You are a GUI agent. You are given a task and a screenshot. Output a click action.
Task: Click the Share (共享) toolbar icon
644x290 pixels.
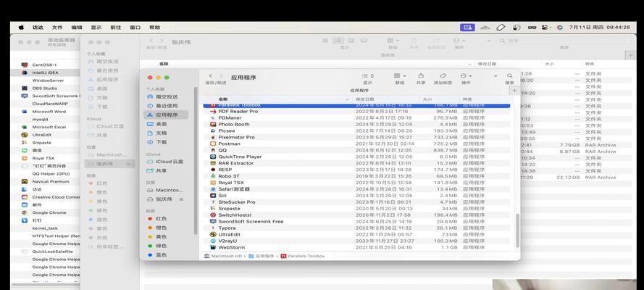coord(421,76)
